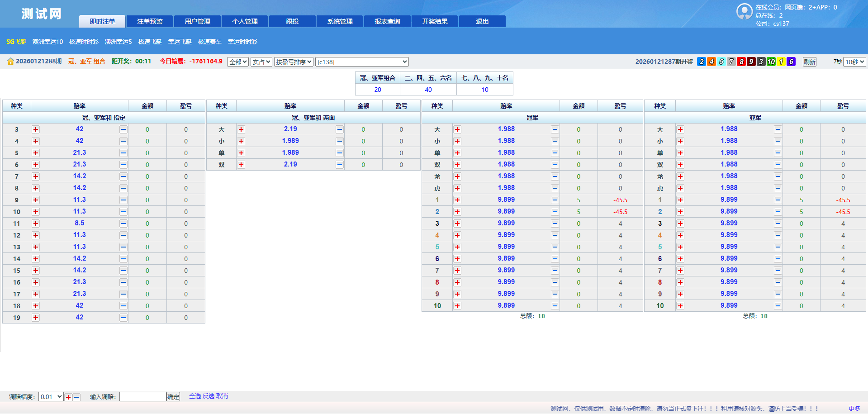
Task: Increase odds for row 3 in 冠亚军和 指定
Action: click(36, 129)
